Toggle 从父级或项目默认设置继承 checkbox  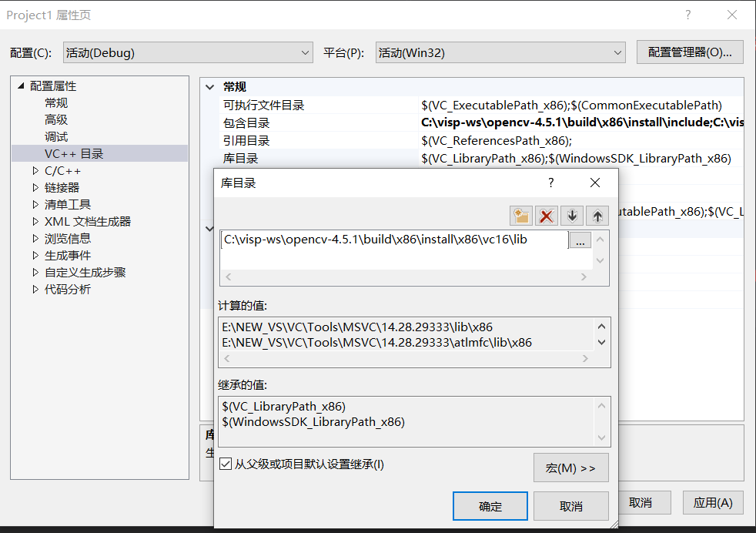click(x=225, y=464)
